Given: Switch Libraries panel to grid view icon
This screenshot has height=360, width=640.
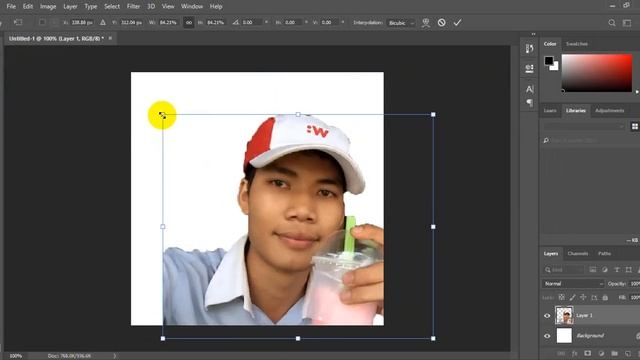Looking at the screenshot, I should [x=635, y=127].
